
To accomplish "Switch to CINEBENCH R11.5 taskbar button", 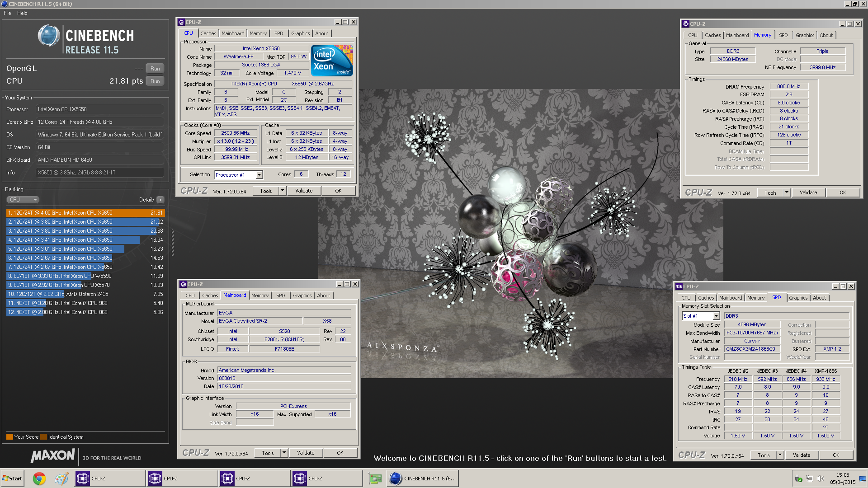I will click(x=423, y=479).
